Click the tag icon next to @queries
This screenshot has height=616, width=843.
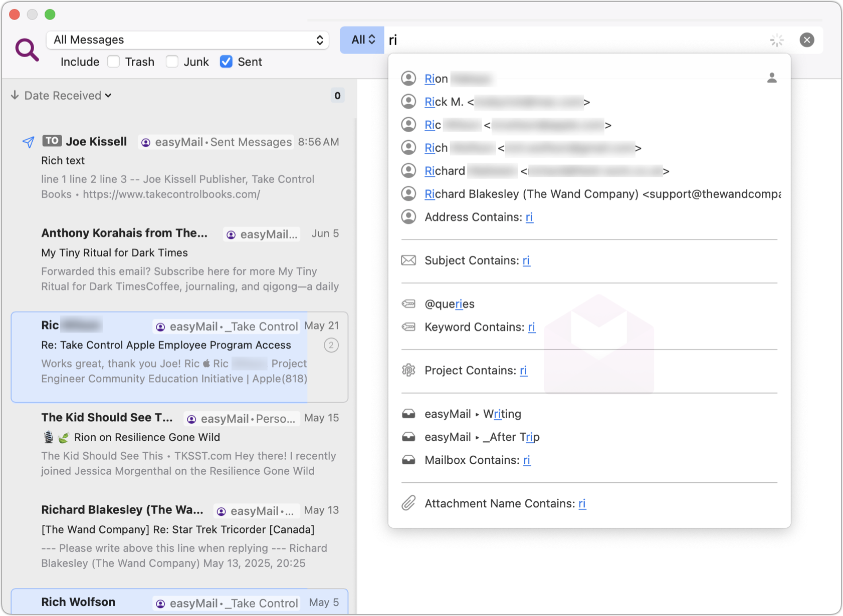(408, 304)
